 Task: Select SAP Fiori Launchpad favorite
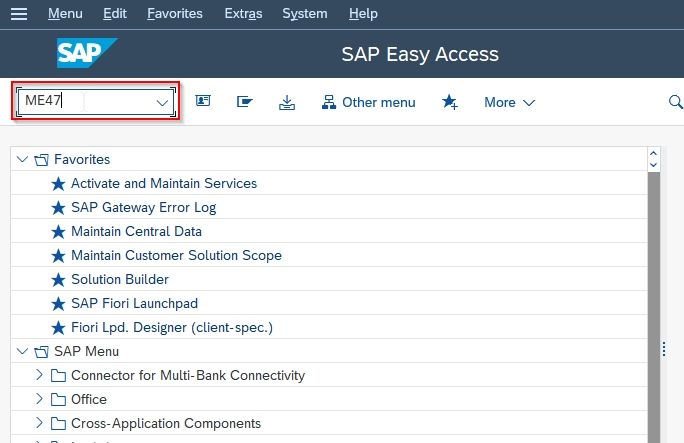[x=134, y=303]
